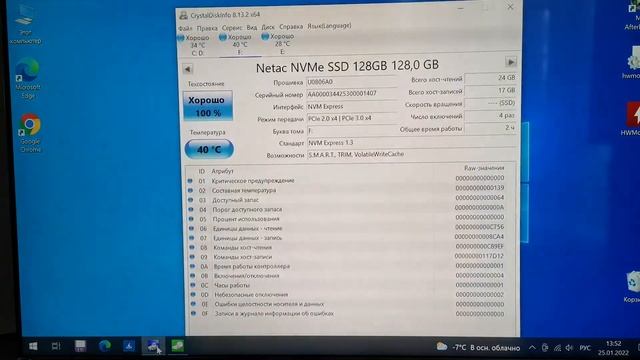Go to previous disk with left arrow
This screenshot has height=360, width=640.
point(187,69)
